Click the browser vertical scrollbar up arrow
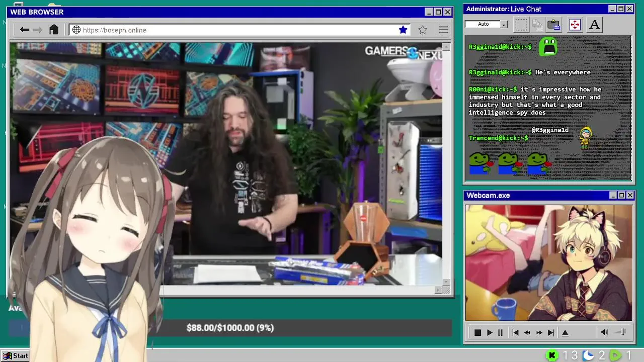Image resolution: width=644 pixels, height=362 pixels. pos(446,47)
